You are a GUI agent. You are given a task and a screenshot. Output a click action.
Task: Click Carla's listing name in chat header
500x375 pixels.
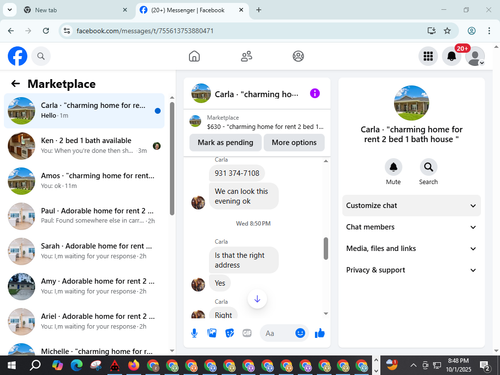coord(256,94)
